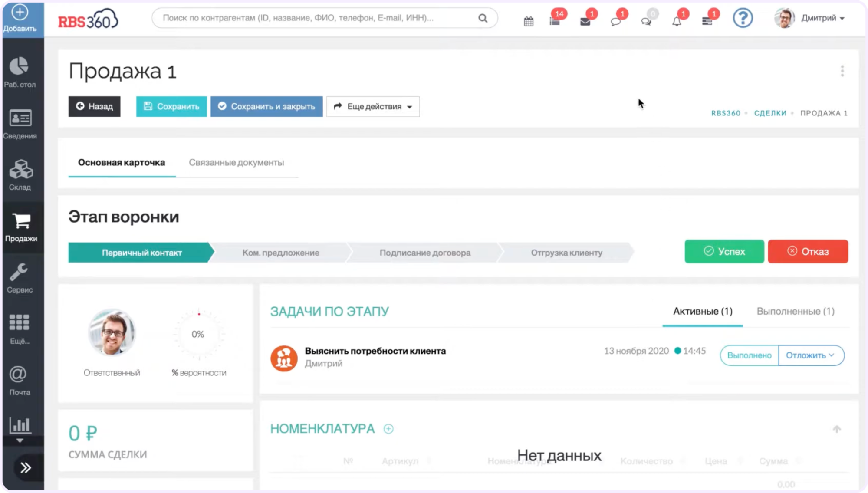868x493 pixels.
Task: Open Раб. стол dashboard in sidebar
Action: 20,72
